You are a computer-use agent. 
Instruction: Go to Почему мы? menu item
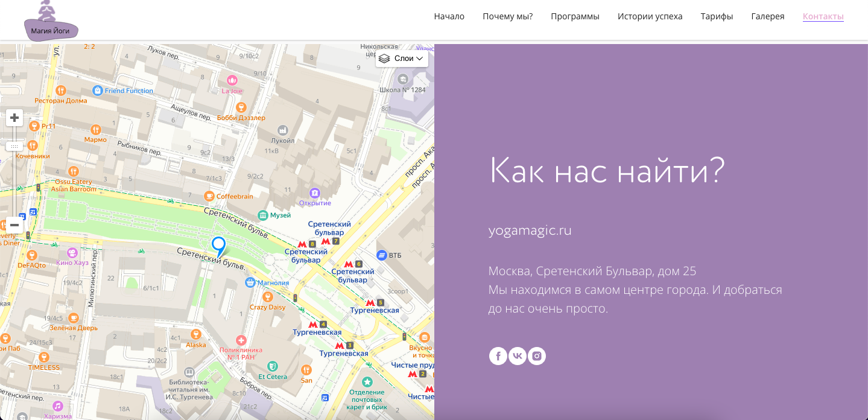click(x=508, y=16)
